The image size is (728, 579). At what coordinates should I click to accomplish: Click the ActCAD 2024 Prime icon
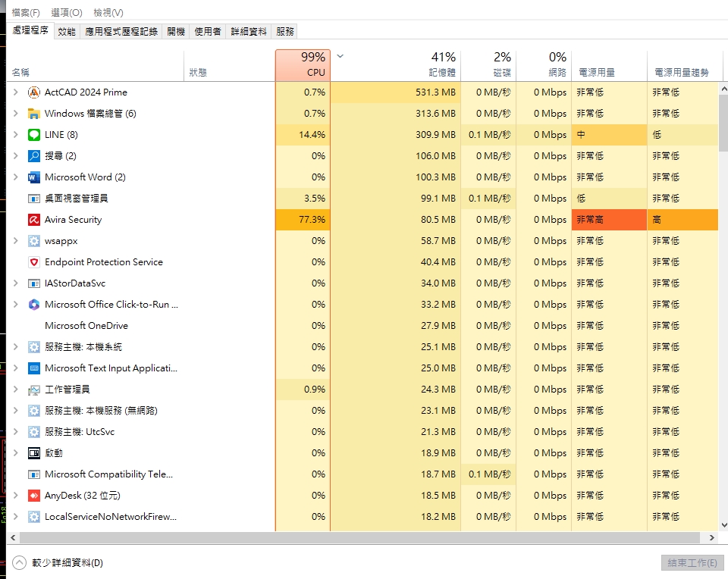tap(34, 92)
